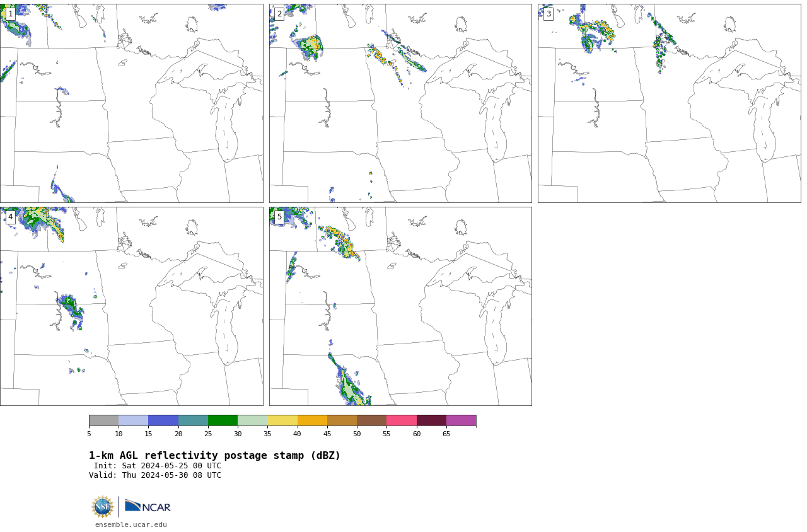Click the colorbar tick label 65
The image size is (807, 532).
(x=446, y=434)
